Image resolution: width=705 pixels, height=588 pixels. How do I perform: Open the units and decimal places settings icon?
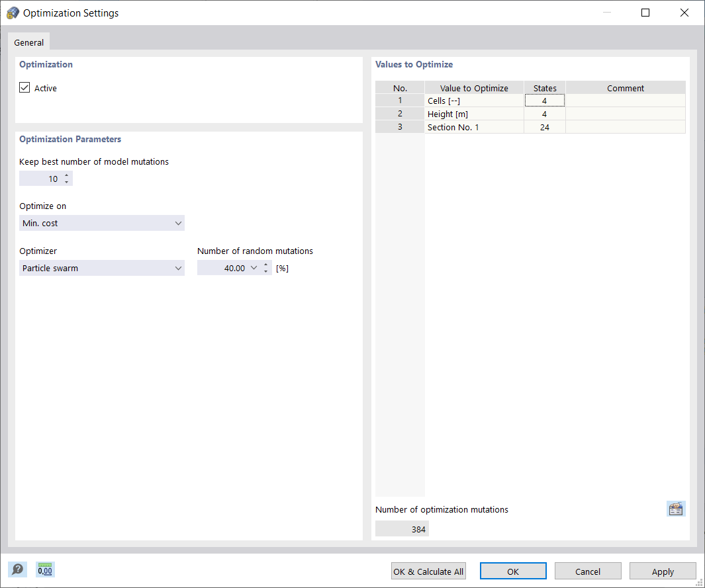(44, 569)
